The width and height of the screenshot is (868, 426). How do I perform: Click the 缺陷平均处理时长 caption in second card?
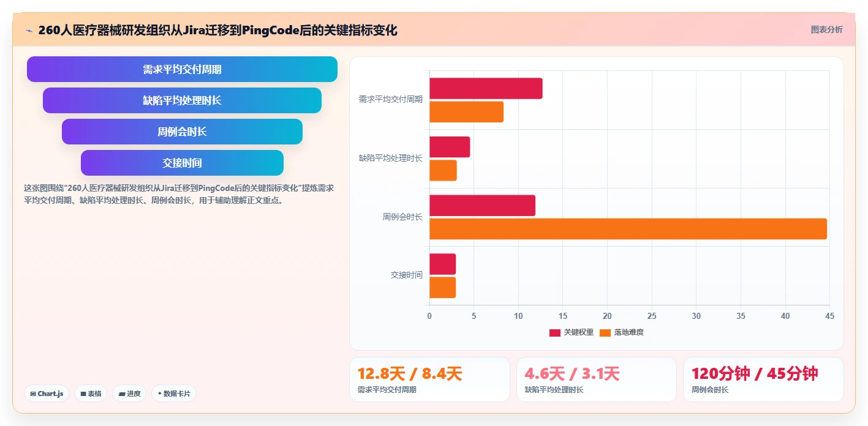[554, 390]
